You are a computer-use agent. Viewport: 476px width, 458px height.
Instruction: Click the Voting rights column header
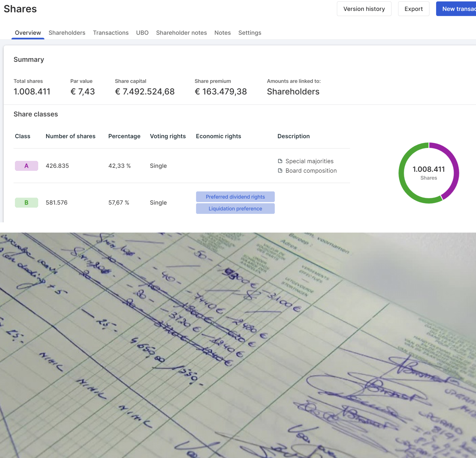tap(168, 136)
